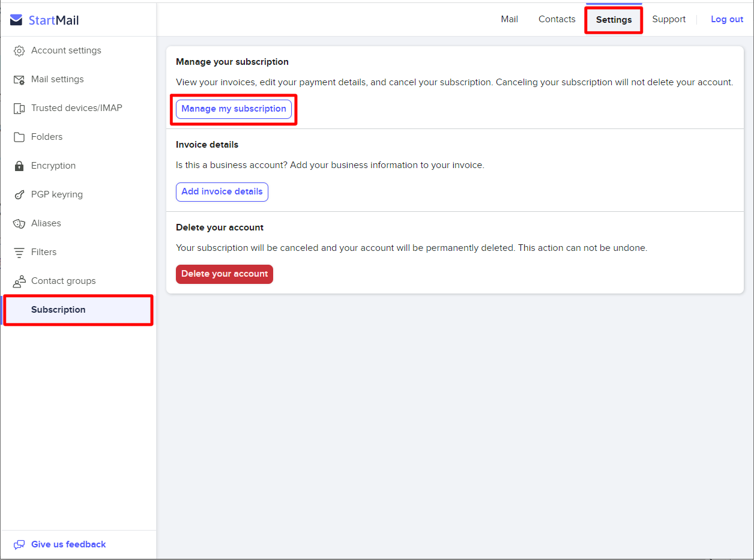The height and width of the screenshot is (560, 754).
Task: Click the Filters funnel icon
Action: pos(19,252)
